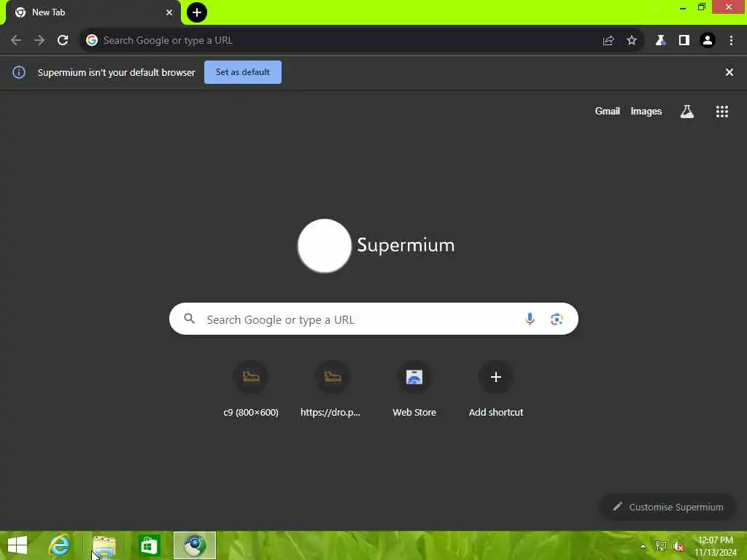The height and width of the screenshot is (560, 747).
Task: Reload the current page
Action: tap(63, 41)
